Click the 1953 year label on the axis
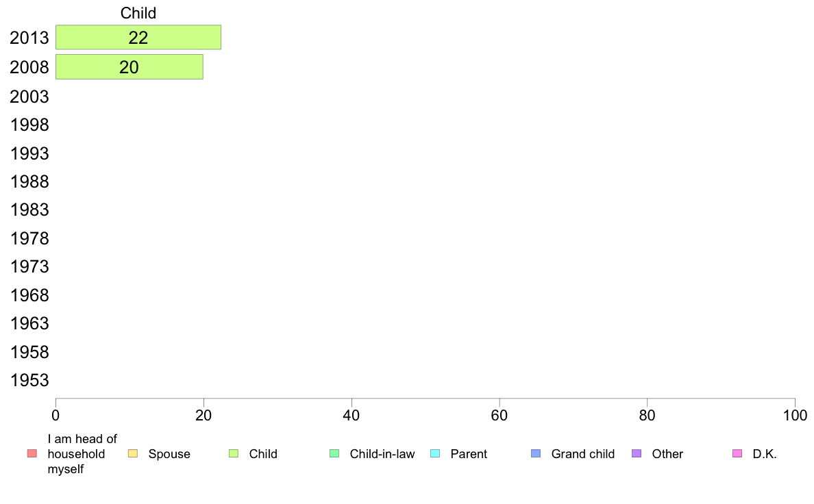Image resolution: width=814 pixels, height=504 pixels. [29, 380]
